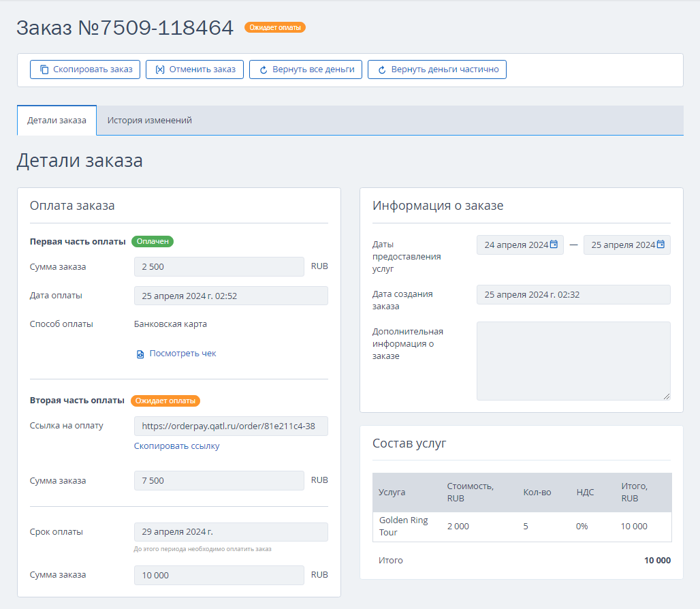
Task: Click the Заказ №7509-118464 heading
Action: click(125, 28)
